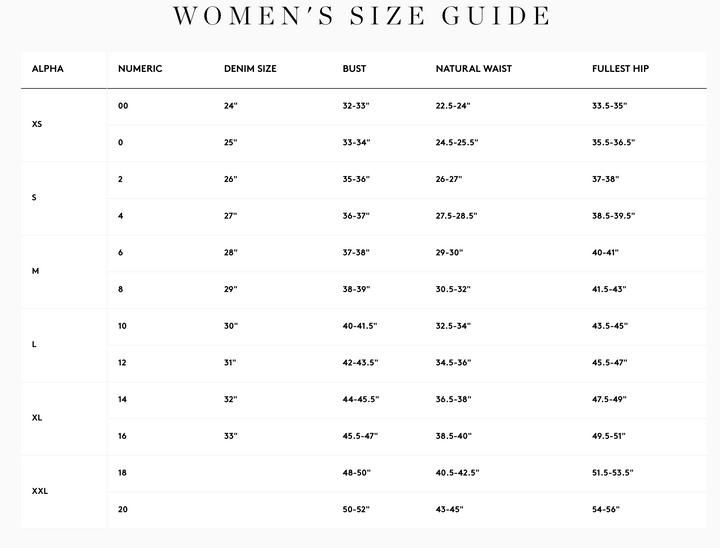Select the 27" denim size cell

(231, 216)
